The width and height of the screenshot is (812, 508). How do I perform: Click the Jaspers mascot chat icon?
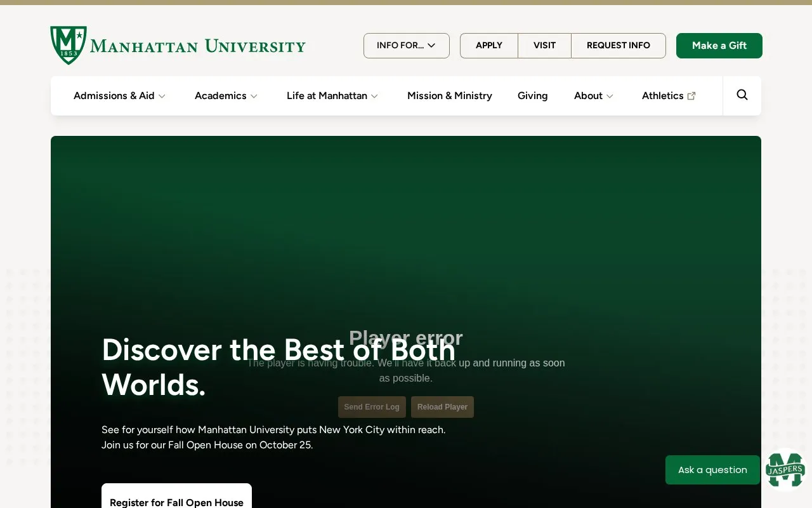[785, 470]
